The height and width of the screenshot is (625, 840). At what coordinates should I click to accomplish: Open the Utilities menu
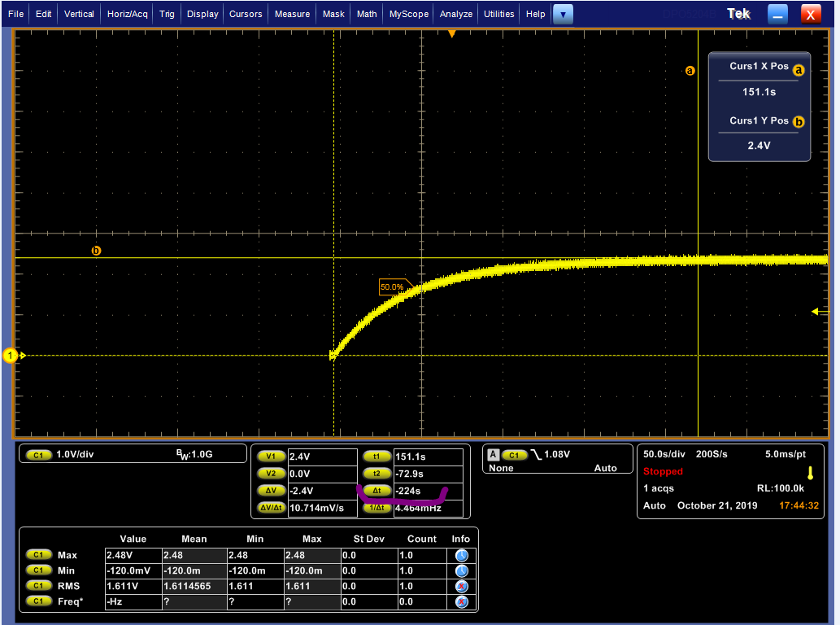(x=498, y=14)
